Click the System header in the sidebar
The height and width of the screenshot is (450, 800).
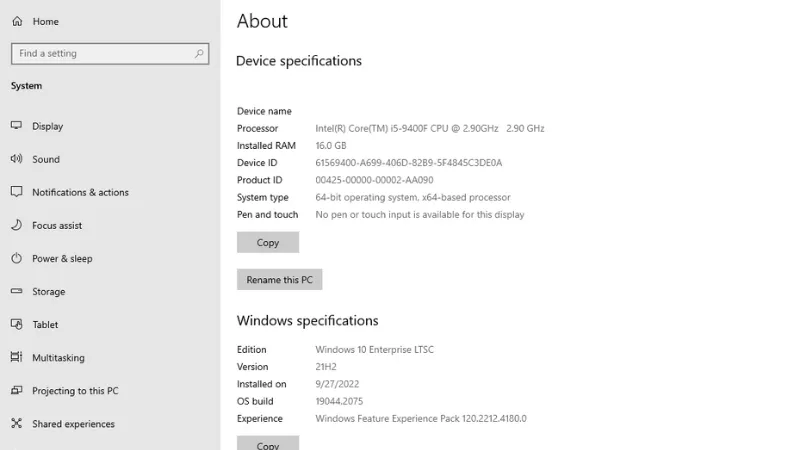(27, 86)
